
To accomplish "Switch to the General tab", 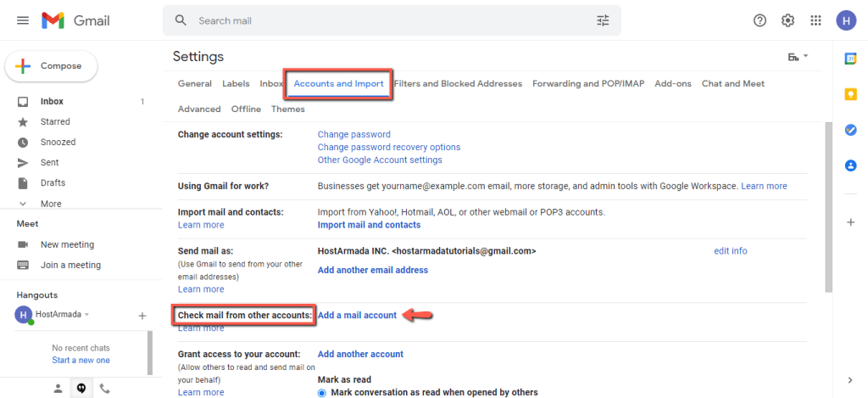I will tap(195, 84).
